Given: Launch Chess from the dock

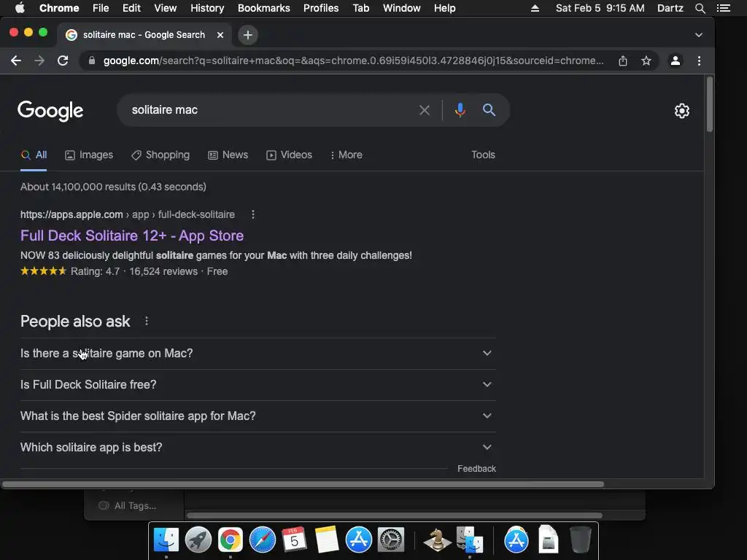Looking at the screenshot, I should coord(436,540).
